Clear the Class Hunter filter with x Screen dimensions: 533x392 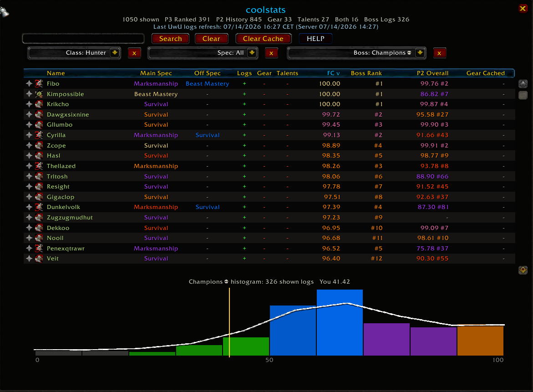tap(134, 53)
